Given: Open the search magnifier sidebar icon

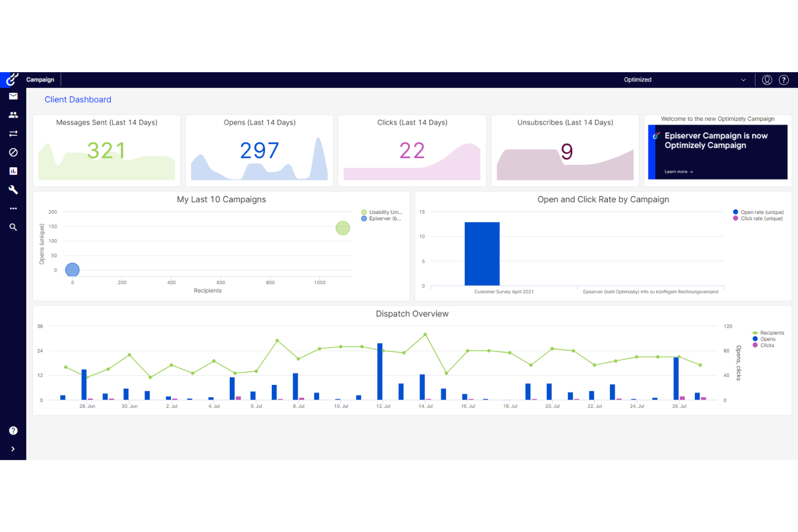Looking at the screenshot, I should (13, 227).
